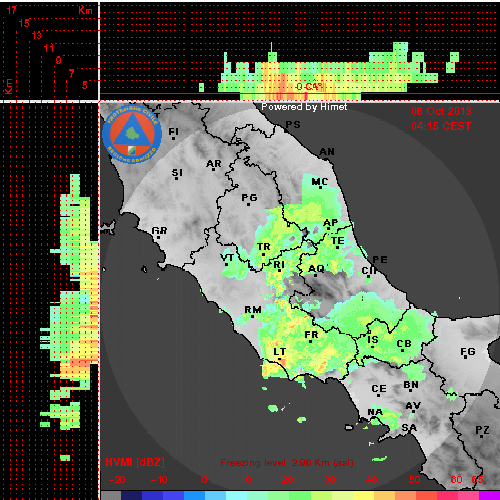Click the Protezione Civile Regione Abruzzo logo
500x500 pixels.
click(x=132, y=134)
